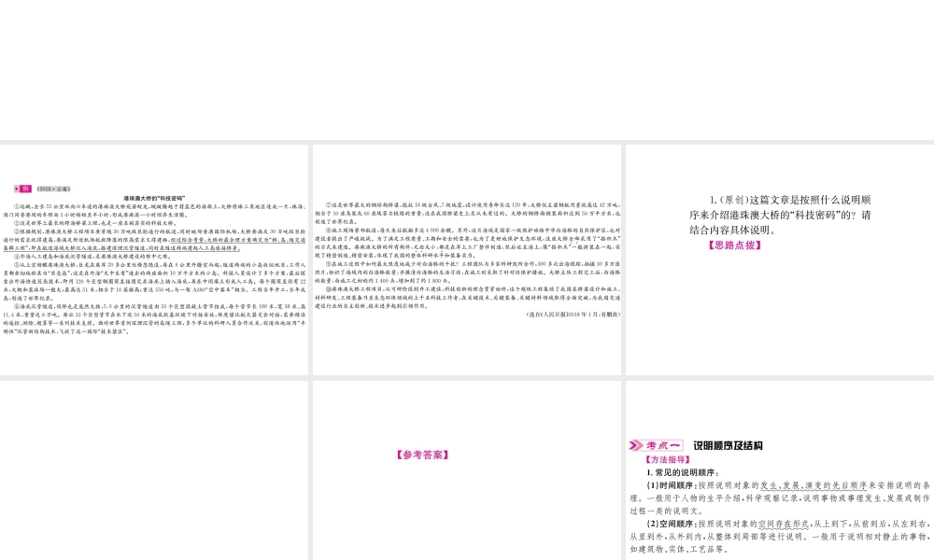Image resolution: width=934 pixels, height=560 pixels.
Task: Click the "【方法指导】" label
Action: coord(667,459)
